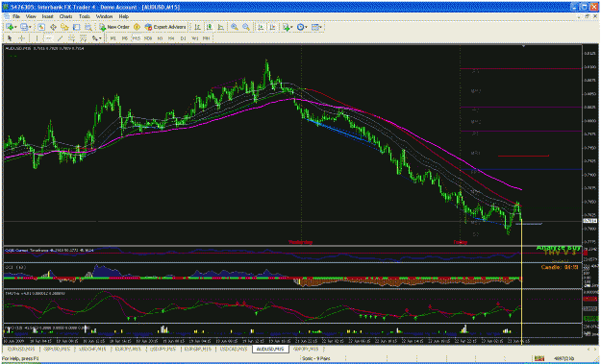This screenshot has height=364, width=601.
Task: Open the Help menu
Action: [123, 16]
